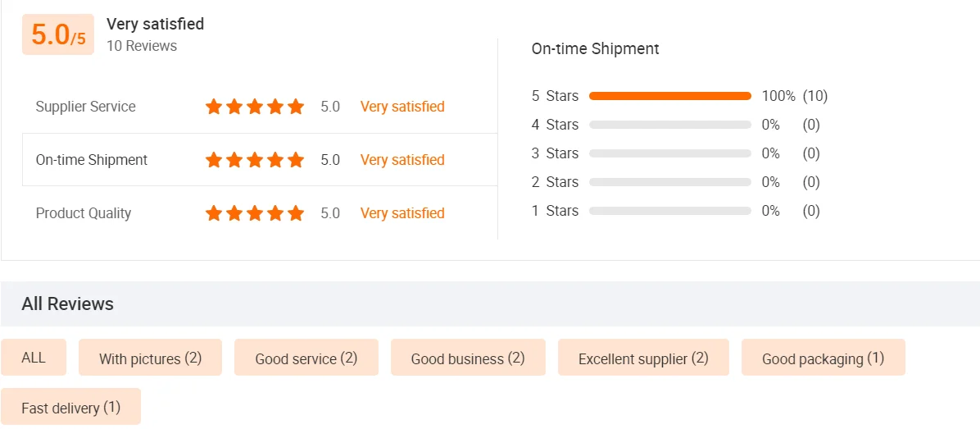This screenshot has width=980, height=429.
Task: Click the All Reviews section header
Action: click(x=68, y=304)
